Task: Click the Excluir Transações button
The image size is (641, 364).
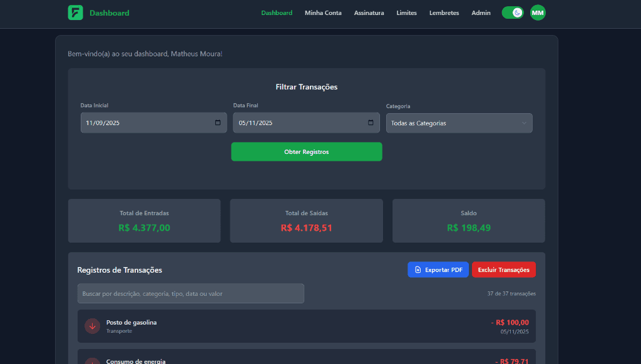Action: pos(503,270)
